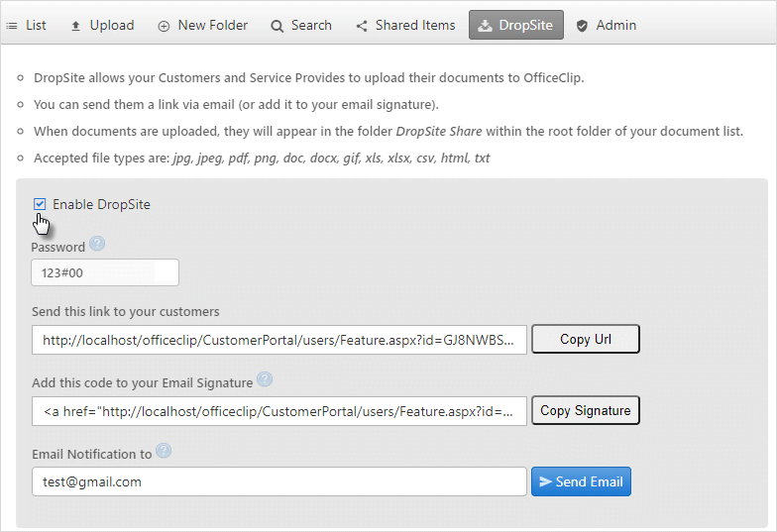
Task: Click the "You can send them a link" bullet
Action: click(x=236, y=105)
